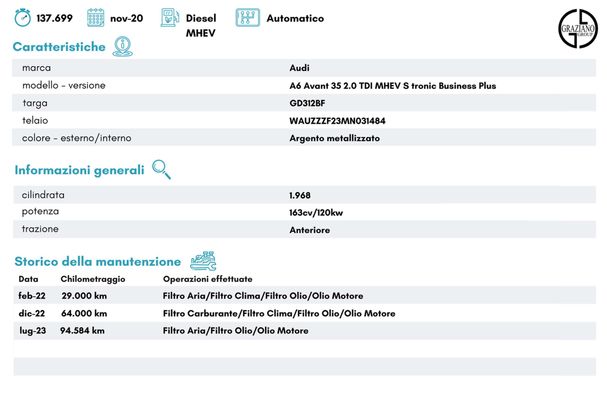Screen dimensions: 607x404
Task: Click the odometer mileage icon
Action: [x=22, y=18]
